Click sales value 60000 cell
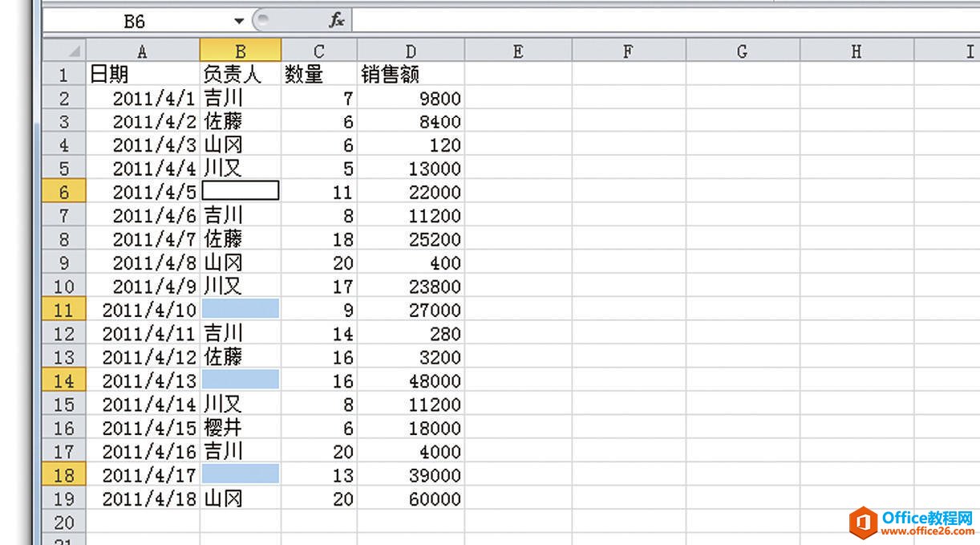The height and width of the screenshot is (545, 980). 411,498
